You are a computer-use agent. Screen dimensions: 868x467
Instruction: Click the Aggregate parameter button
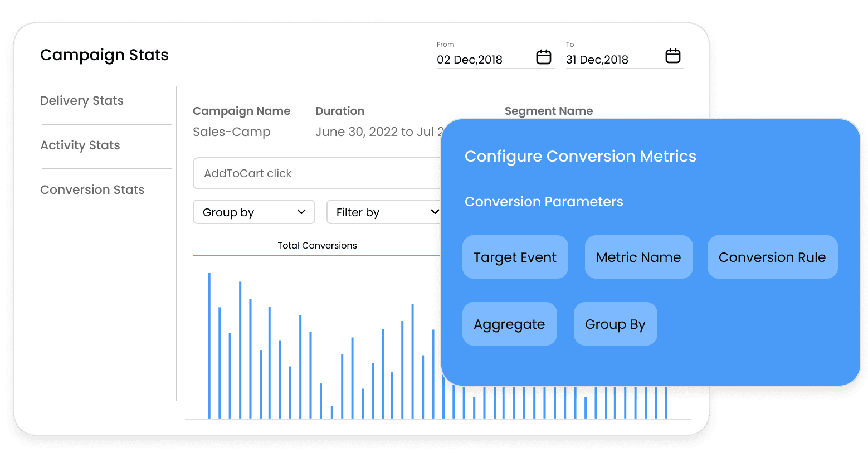(x=509, y=324)
